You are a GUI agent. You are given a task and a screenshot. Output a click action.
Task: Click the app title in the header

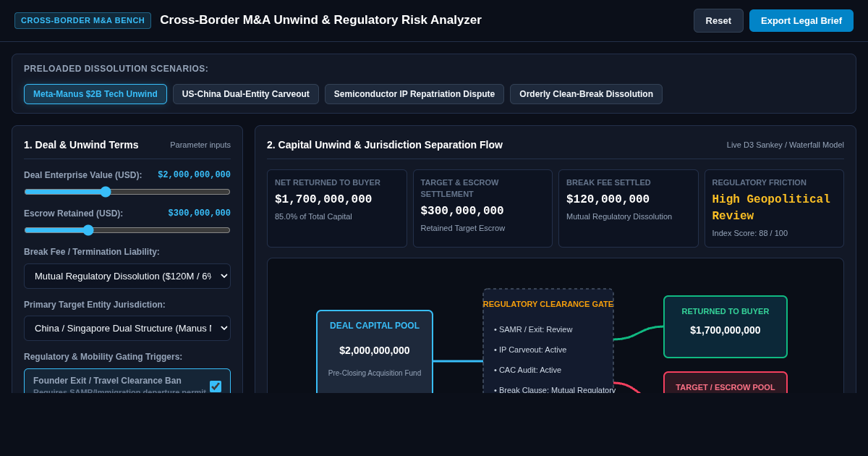point(320,20)
